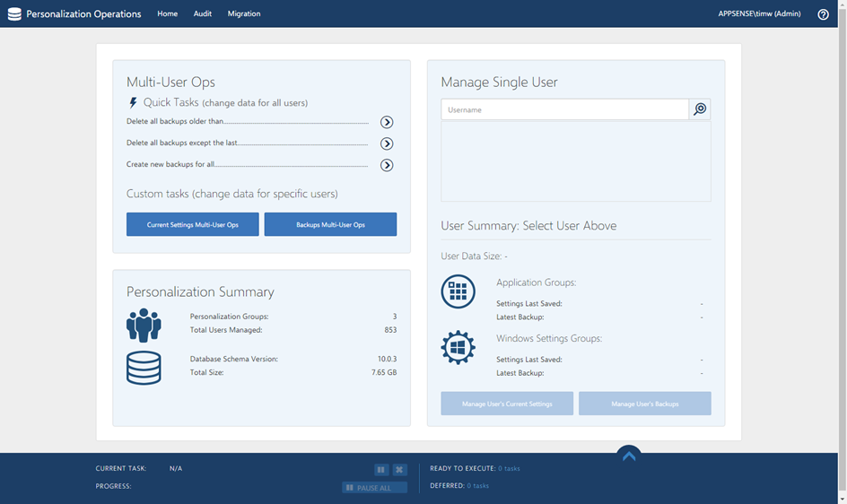Open the Migration menu item
The width and height of the screenshot is (847, 504).
click(244, 14)
